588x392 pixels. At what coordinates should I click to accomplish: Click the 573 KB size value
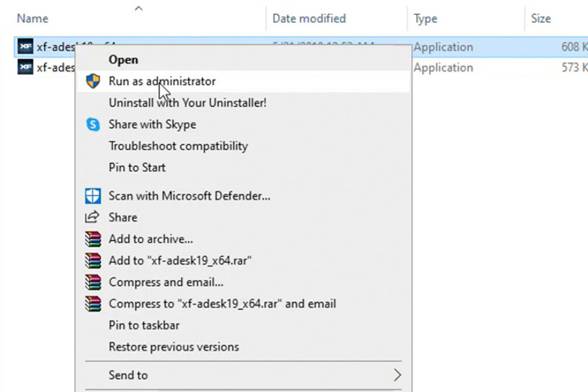click(574, 67)
